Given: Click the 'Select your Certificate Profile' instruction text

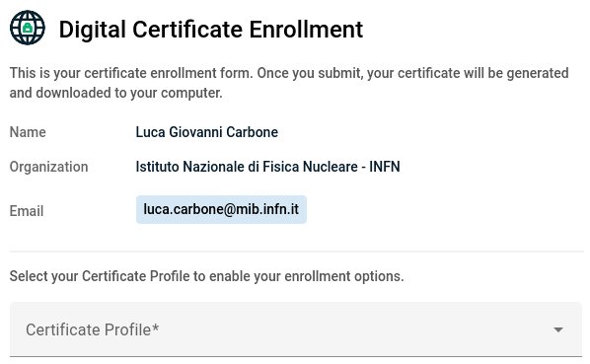Looking at the screenshot, I should (206, 276).
